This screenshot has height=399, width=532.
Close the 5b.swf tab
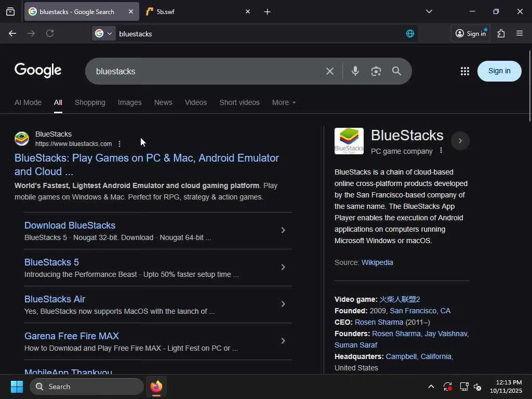coord(248,11)
